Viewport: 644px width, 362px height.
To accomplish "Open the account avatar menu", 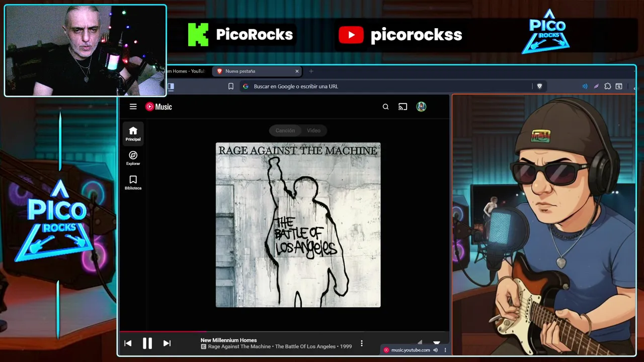I will (x=421, y=107).
